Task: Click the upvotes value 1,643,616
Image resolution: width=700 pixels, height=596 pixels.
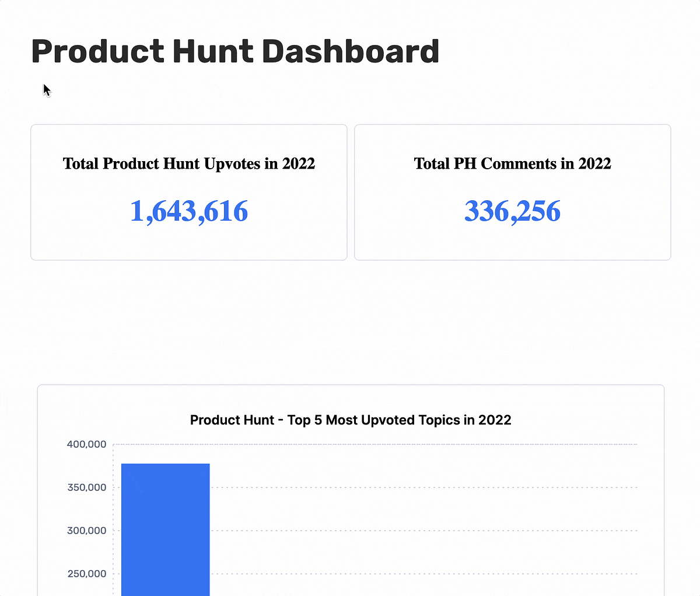Action: coord(188,211)
